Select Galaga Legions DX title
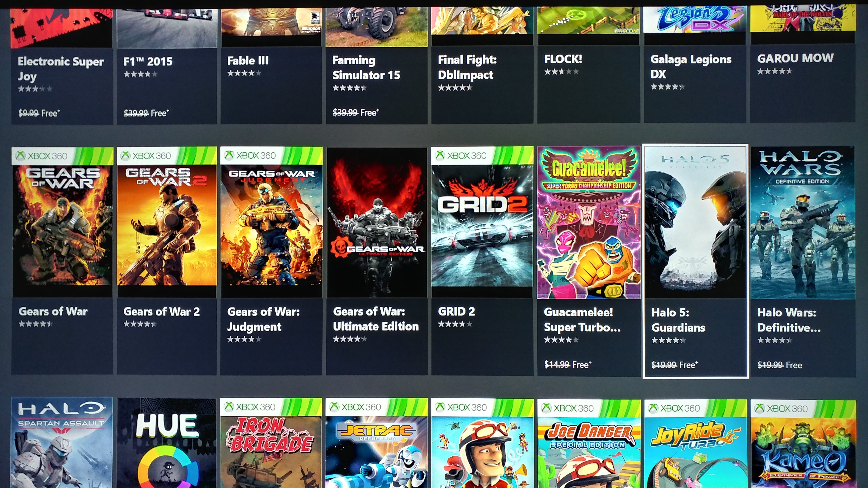868x488 pixels. (691, 66)
